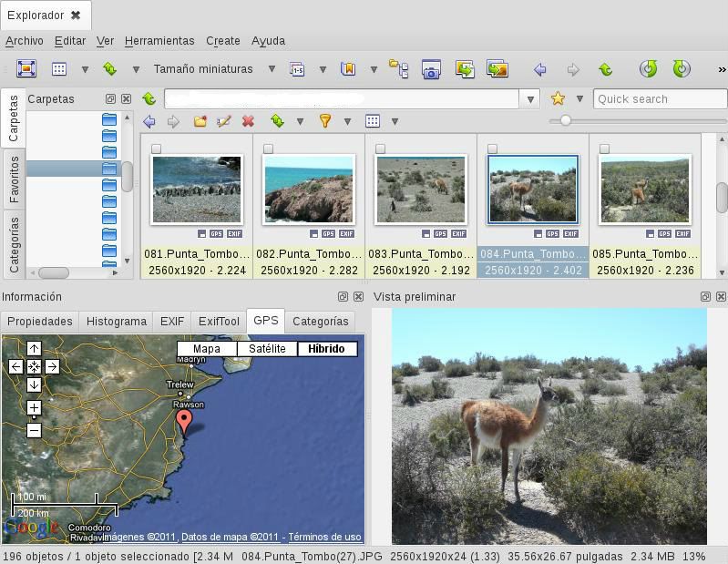Select the highlighted folder in Carpetas tree
Image resolution: width=728 pixels, height=564 pixels.
tap(74, 169)
